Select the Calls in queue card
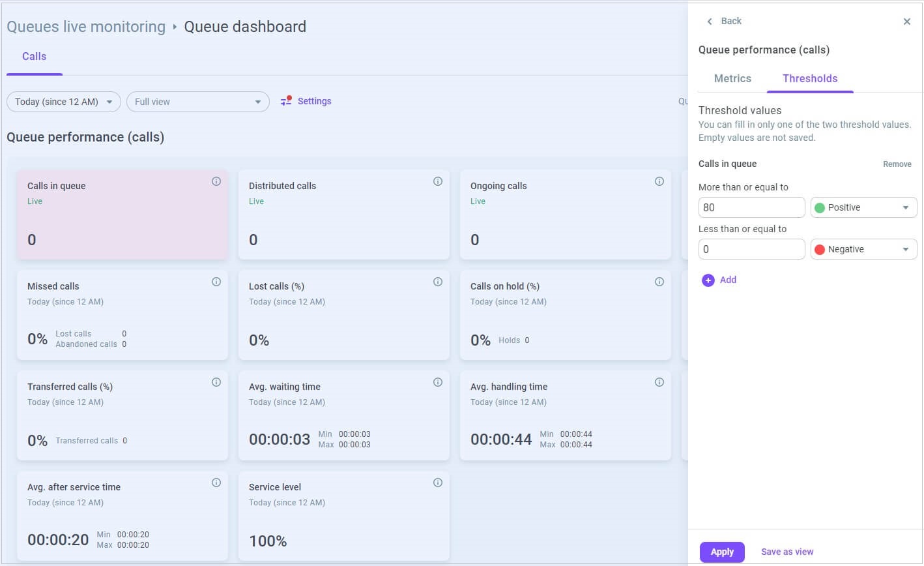The height and width of the screenshot is (566, 924). click(123, 215)
